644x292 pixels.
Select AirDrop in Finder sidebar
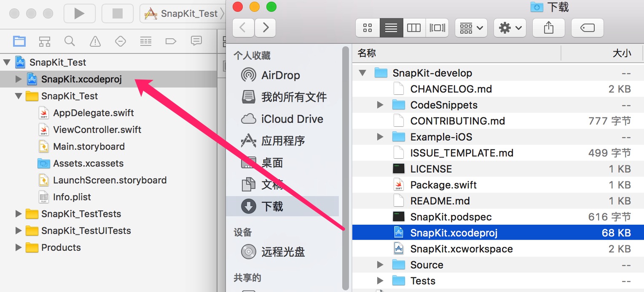click(x=282, y=75)
